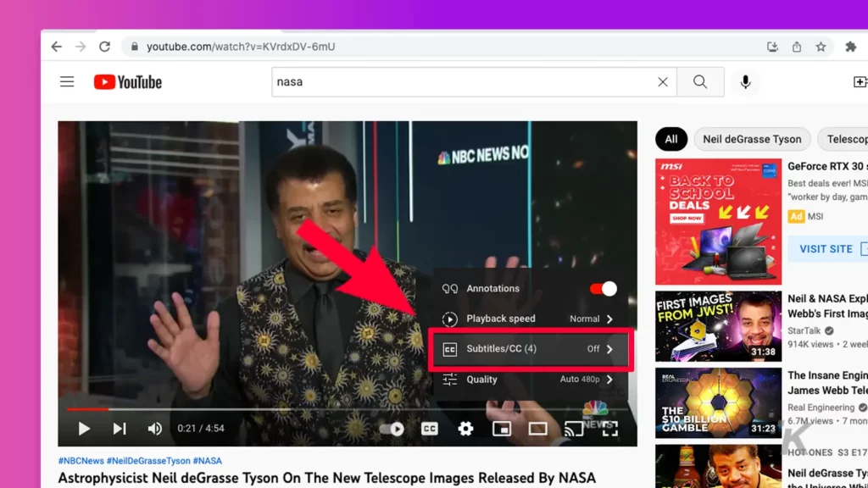Go to YouTube home via logo
This screenshot has height=488, width=868.
128,82
